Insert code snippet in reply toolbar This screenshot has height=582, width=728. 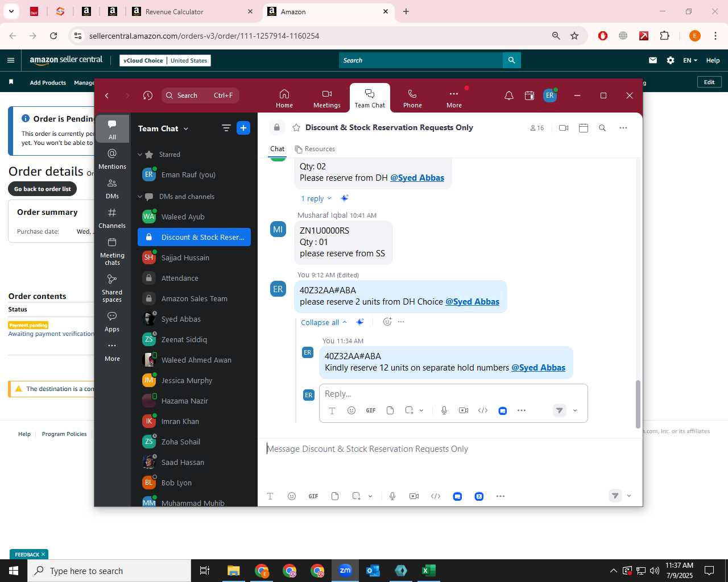(483, 410)
